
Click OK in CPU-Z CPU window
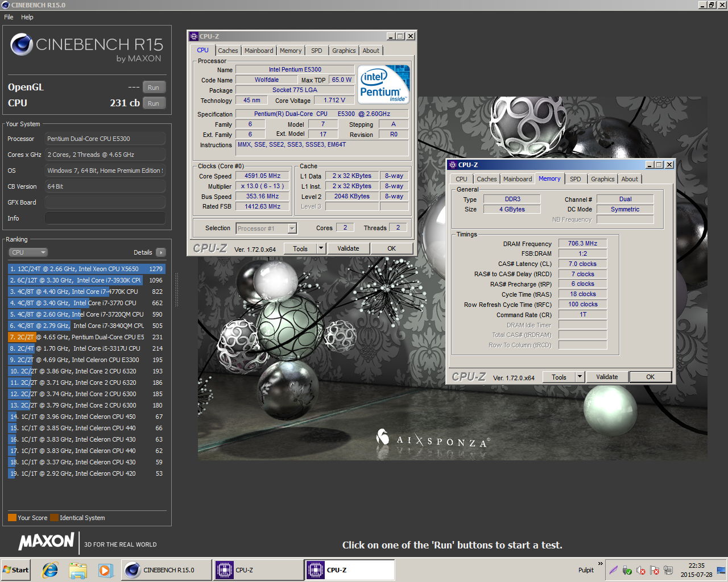click(x=392, y=248)
